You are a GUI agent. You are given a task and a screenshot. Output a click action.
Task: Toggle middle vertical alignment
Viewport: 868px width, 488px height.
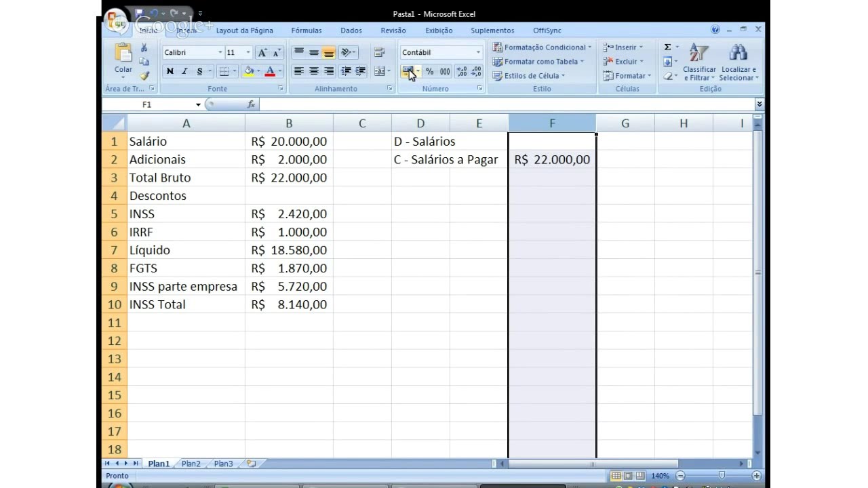pos(314,52)
